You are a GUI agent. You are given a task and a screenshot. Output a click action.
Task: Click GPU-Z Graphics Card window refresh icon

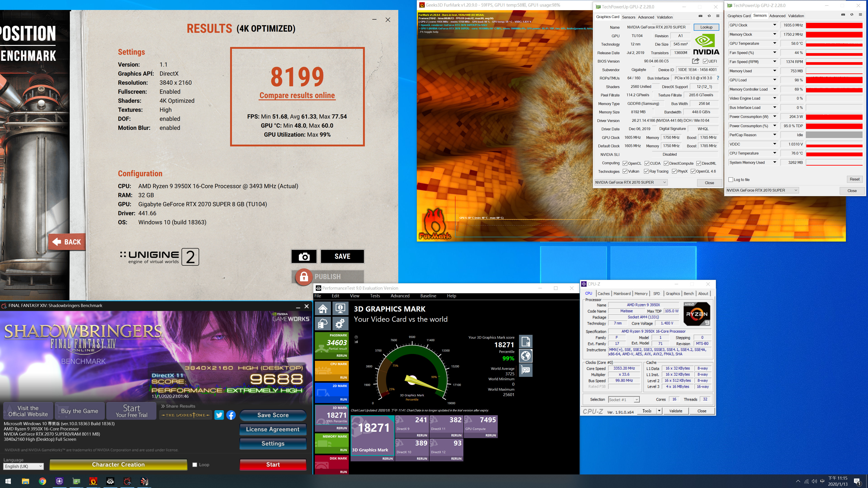click(x=709, y=16)
